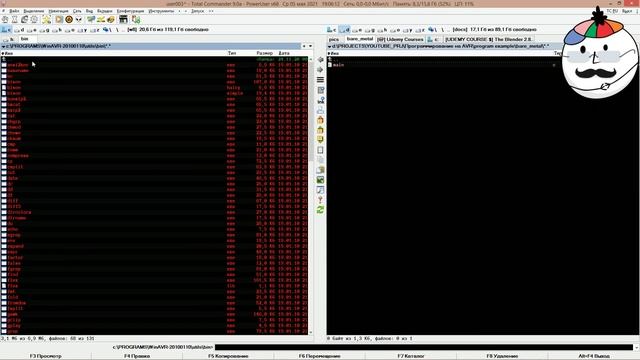The height and width of the screenshot is (360, 640).
Task: Switch the left panel to drive c
Action: pos(7,30)
